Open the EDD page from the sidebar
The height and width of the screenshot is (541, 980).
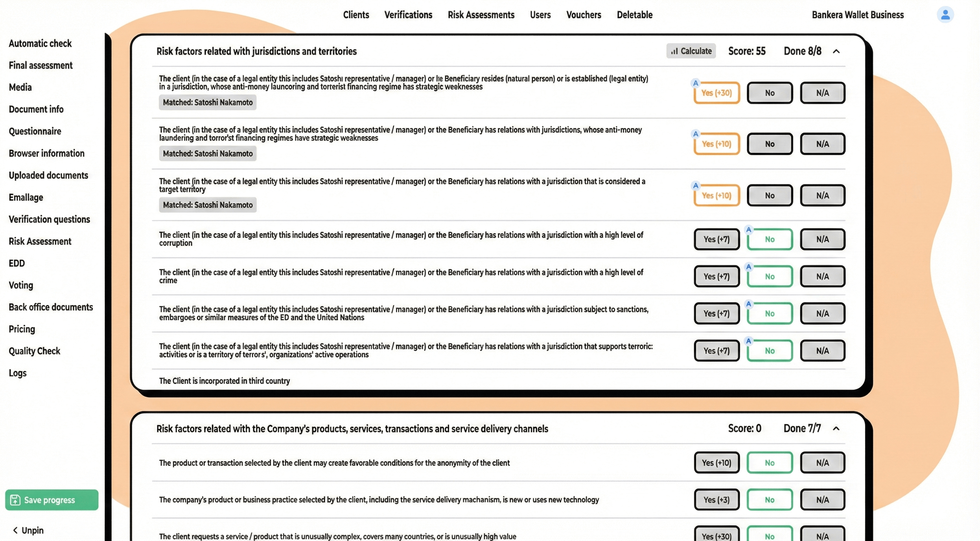16,263
